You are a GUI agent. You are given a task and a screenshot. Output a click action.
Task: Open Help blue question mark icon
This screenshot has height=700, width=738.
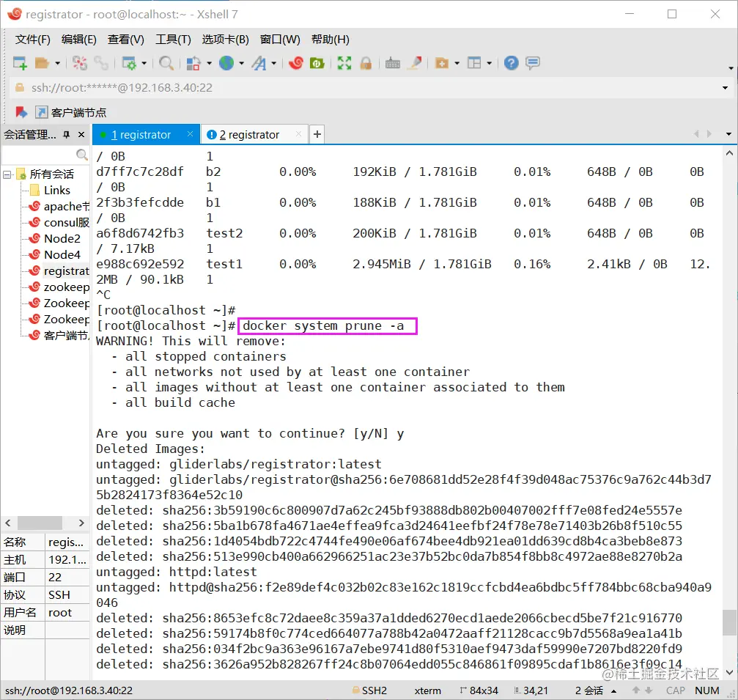click(x=511, y=62)
